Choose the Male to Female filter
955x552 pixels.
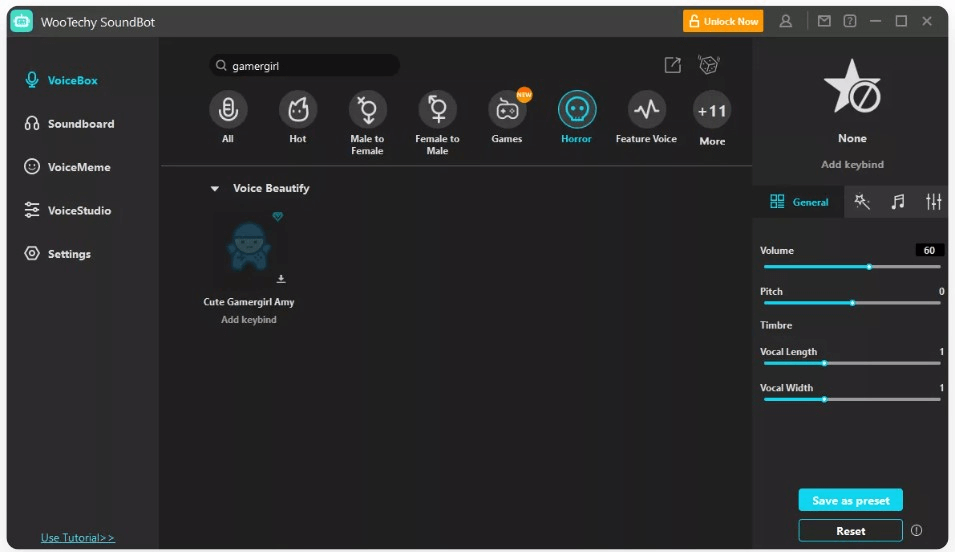[367, 109]
